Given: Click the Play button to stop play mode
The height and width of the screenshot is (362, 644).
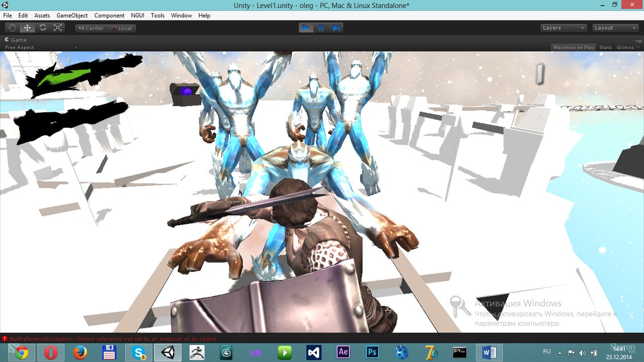Looking at the screenshot, I should click(x=306, y=28).
